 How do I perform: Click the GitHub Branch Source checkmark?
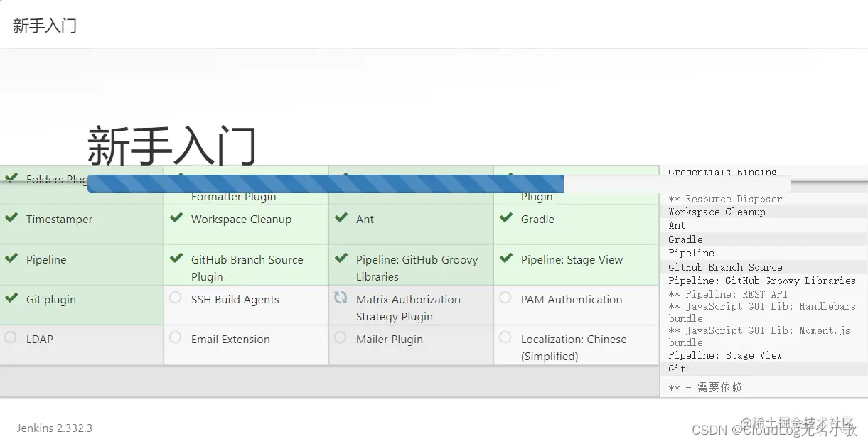[176, 258]
